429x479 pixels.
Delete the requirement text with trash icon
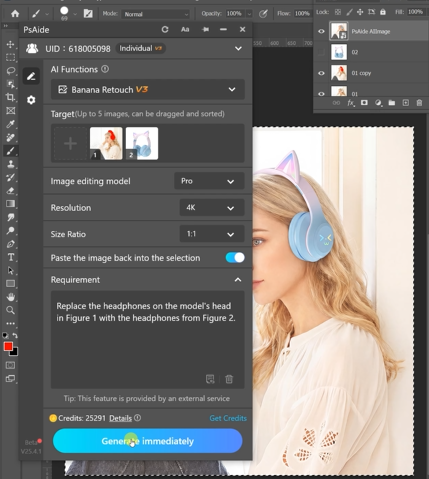(229, 379)
